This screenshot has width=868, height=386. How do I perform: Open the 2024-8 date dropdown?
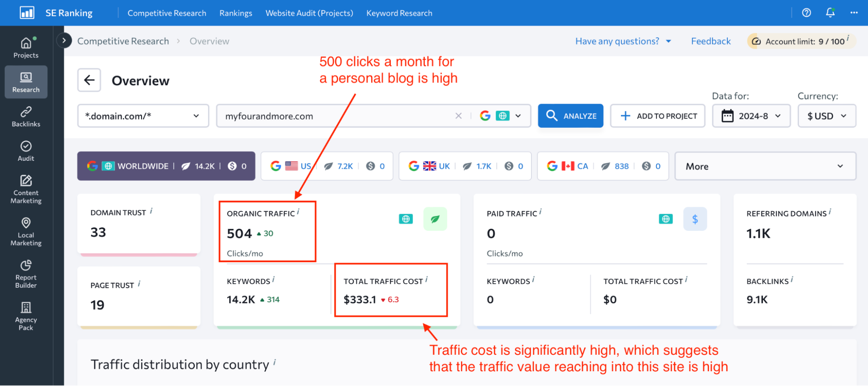tap(751, 116)
